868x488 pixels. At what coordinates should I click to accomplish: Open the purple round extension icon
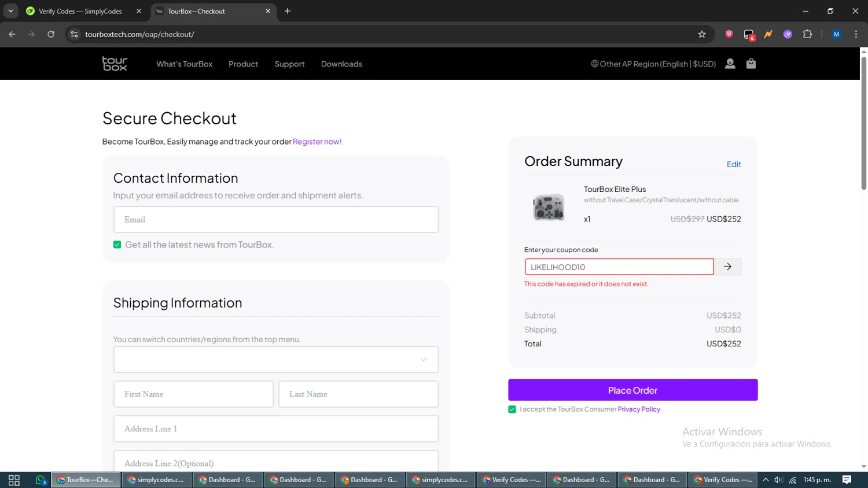coord(788,34)
